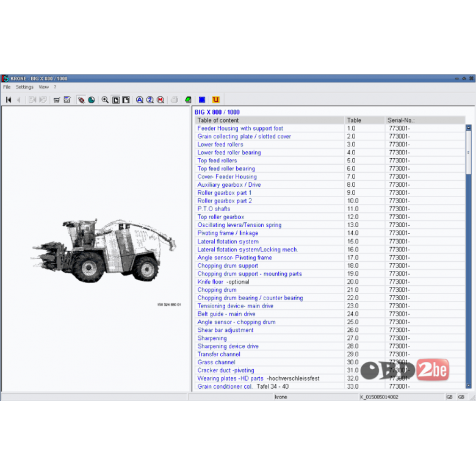This screenshot has height=476, width=476.
Task: Click the printer toolbar icon
Action: coord(175,99)
